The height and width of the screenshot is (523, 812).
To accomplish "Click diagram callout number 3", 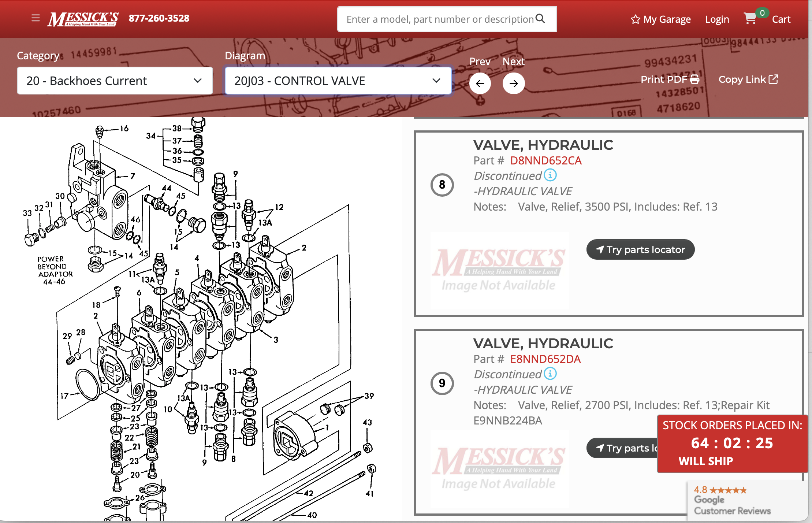I will (x=276, y=340).
